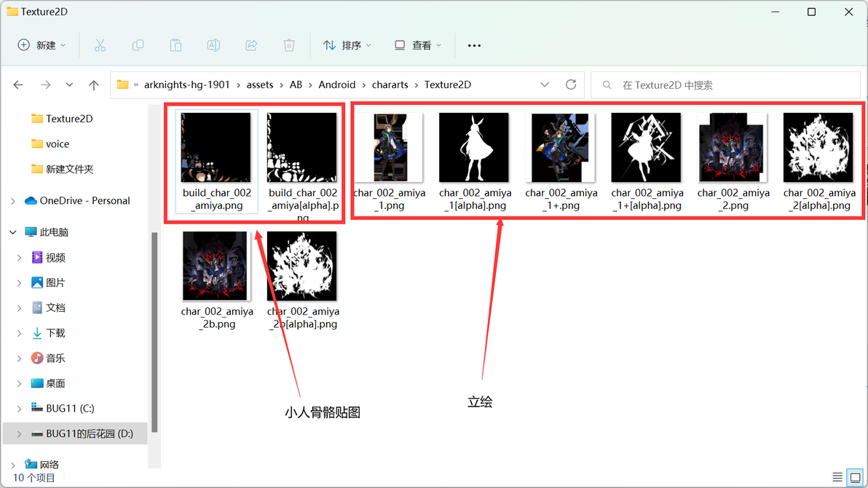Click the 文档 documents icon
Screen dimensions: 868x488
click(37, 307)
